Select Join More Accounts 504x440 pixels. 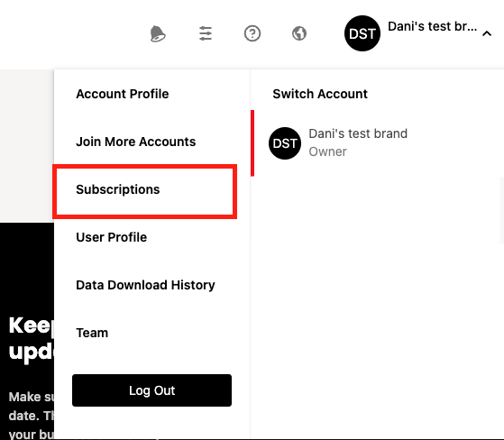pyautogui.click(x=135, y=142)
